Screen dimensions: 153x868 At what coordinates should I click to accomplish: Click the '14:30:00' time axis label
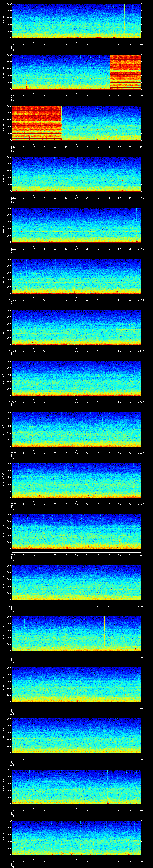tap(12, 96)
